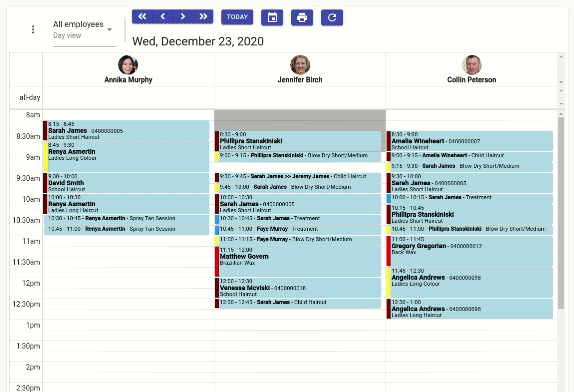This screenshot has width=574, height=392.
Task: Click the TODAY button
Action: (237, 17)
